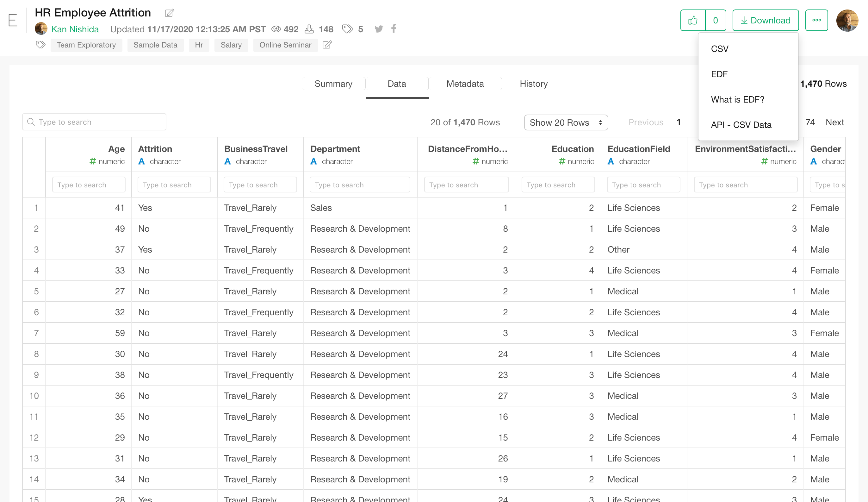Open the Metadata tab

(465, 84)
